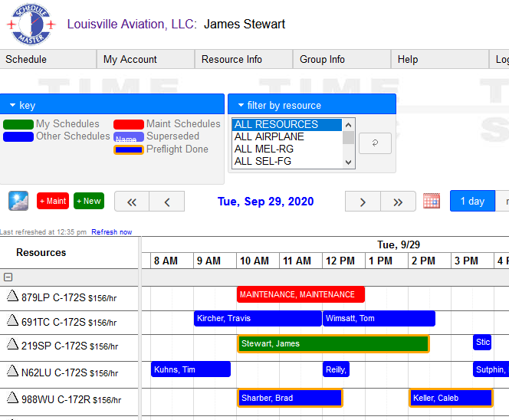Click the +Maint button
The image size is (509, 420).
[53, 201]
